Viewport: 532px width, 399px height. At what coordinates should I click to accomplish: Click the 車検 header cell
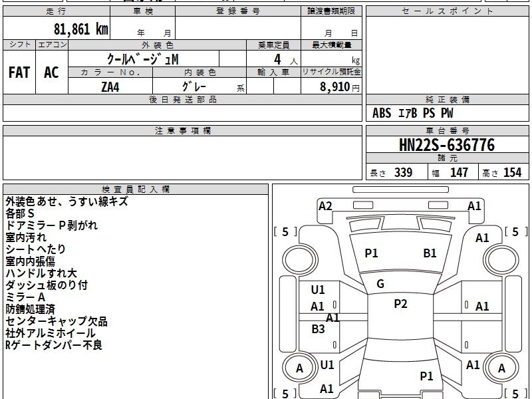pyautogui.click(x=143, y=11)
